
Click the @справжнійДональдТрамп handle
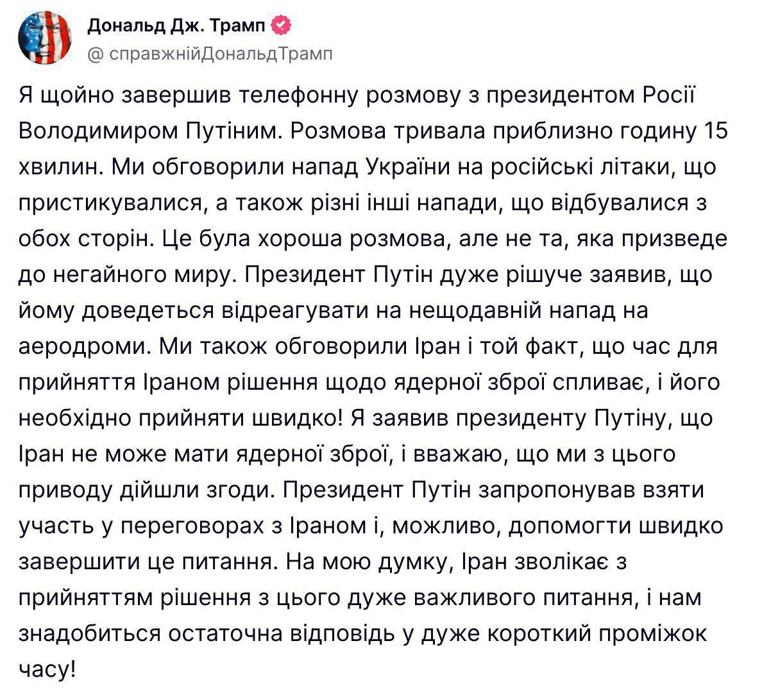coord(209,54)
